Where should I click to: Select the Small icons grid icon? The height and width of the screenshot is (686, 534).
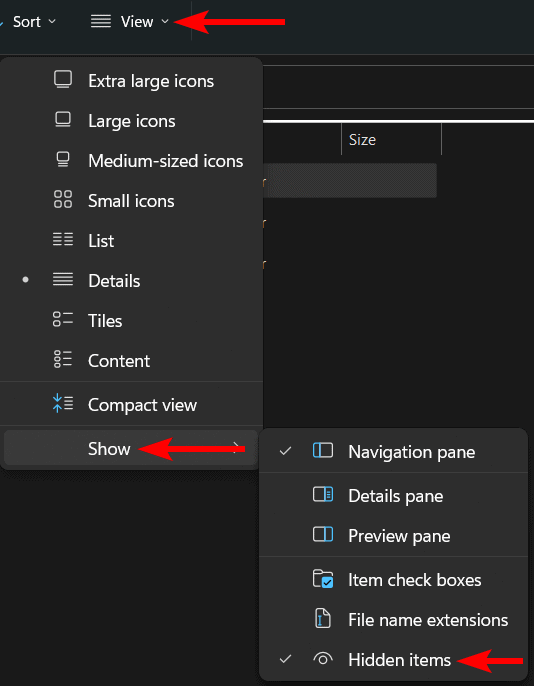(x=63, y=200)
